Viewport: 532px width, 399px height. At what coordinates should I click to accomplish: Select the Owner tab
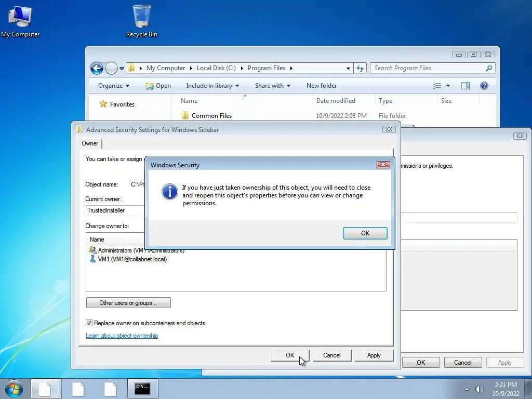(x=90, y=143)
